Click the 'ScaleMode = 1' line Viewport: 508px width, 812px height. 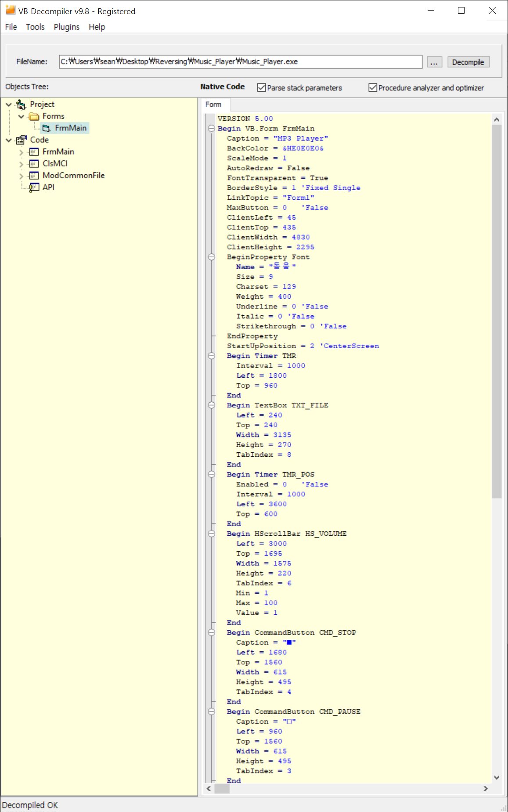(x=257, y=158)
